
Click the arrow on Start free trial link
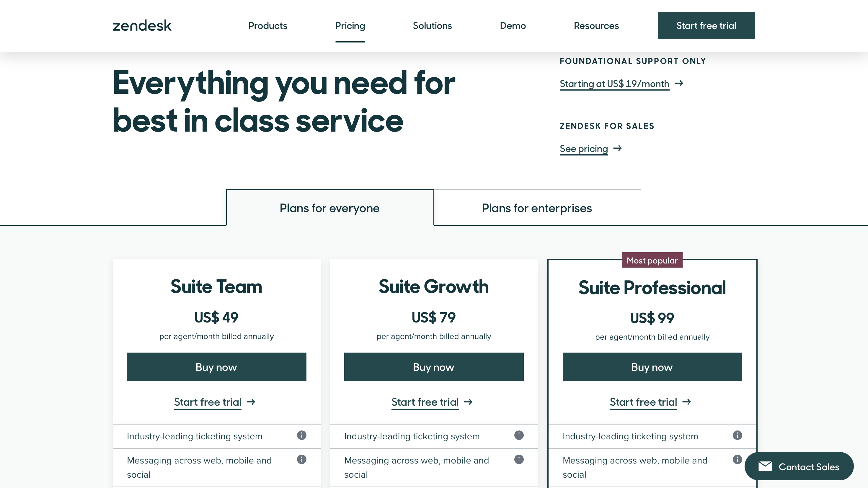(x=251, y=401)
